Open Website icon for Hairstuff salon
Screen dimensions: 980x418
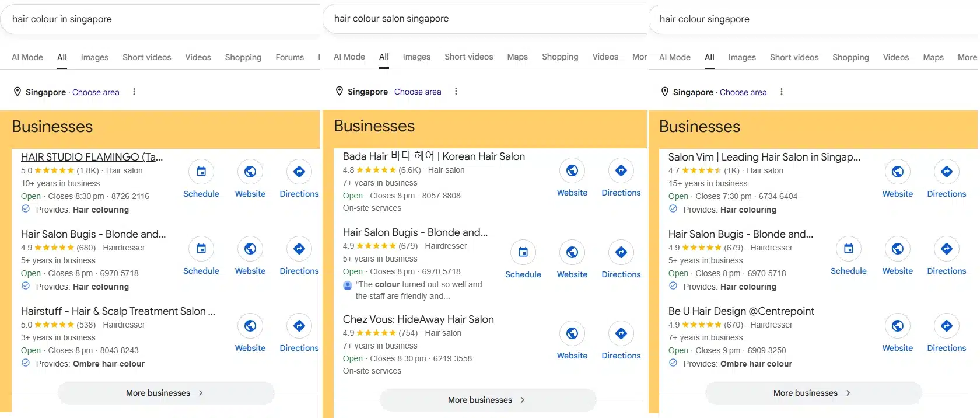(x=250, y=326)
